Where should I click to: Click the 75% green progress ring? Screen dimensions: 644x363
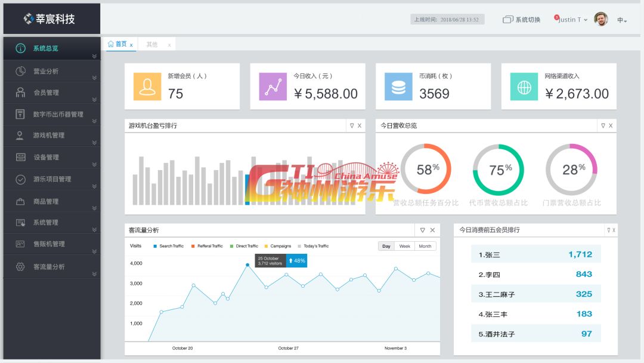coord(498,170)
